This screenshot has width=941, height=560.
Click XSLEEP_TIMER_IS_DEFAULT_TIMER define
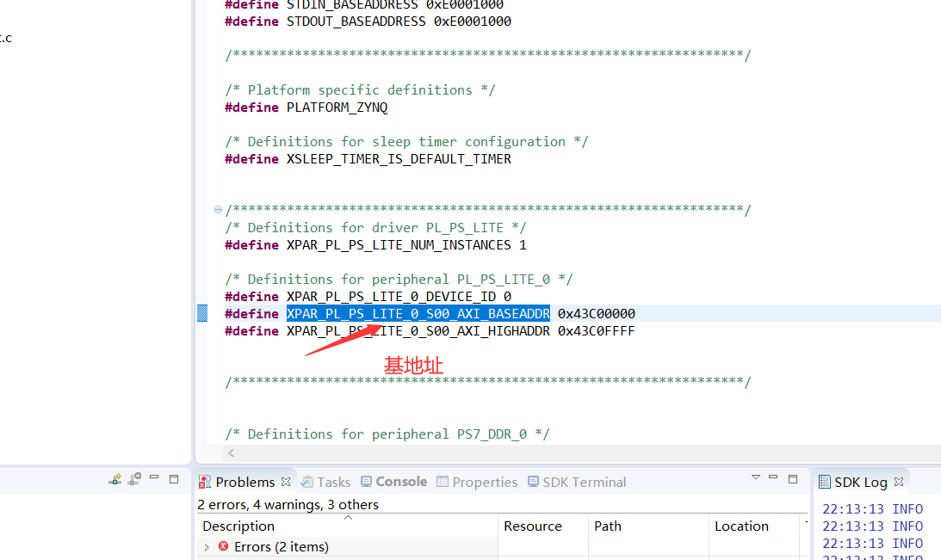[x=399, y=159]
